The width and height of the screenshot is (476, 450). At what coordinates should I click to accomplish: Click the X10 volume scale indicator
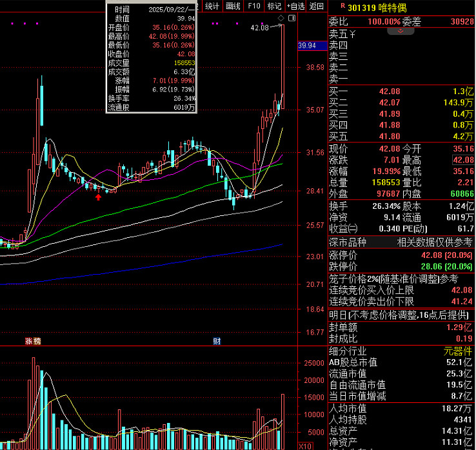[307, 446]
